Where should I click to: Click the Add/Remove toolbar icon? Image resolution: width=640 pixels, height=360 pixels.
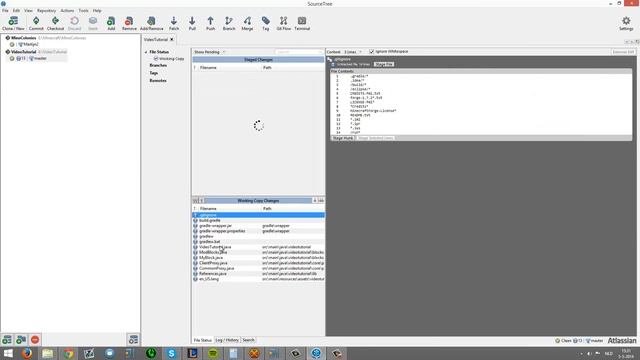pyautogui.click(x=151, y=23)
